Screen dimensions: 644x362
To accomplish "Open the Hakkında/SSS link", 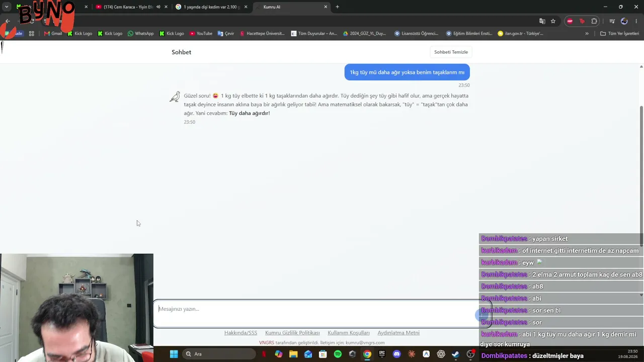I will [240, 333].
